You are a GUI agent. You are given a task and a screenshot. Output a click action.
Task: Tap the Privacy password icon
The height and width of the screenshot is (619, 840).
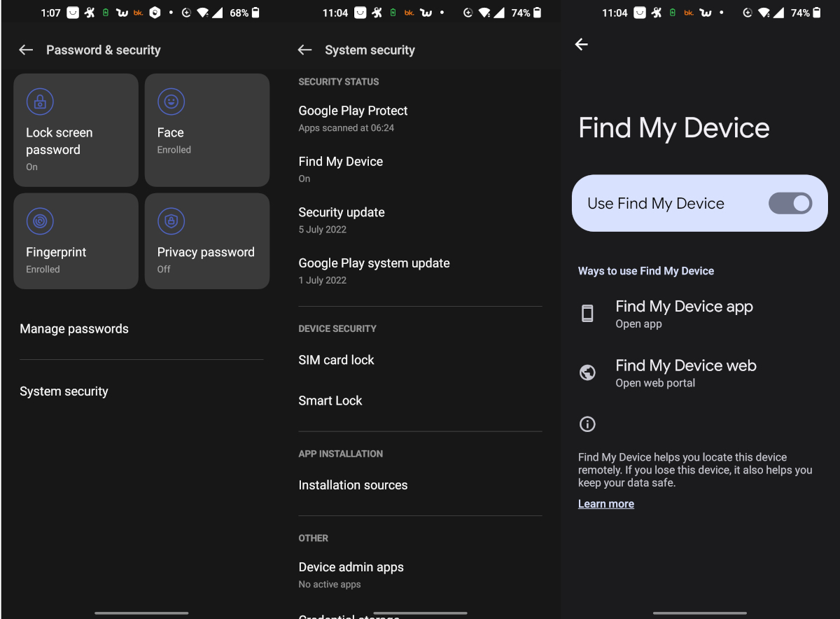[171, 221]
